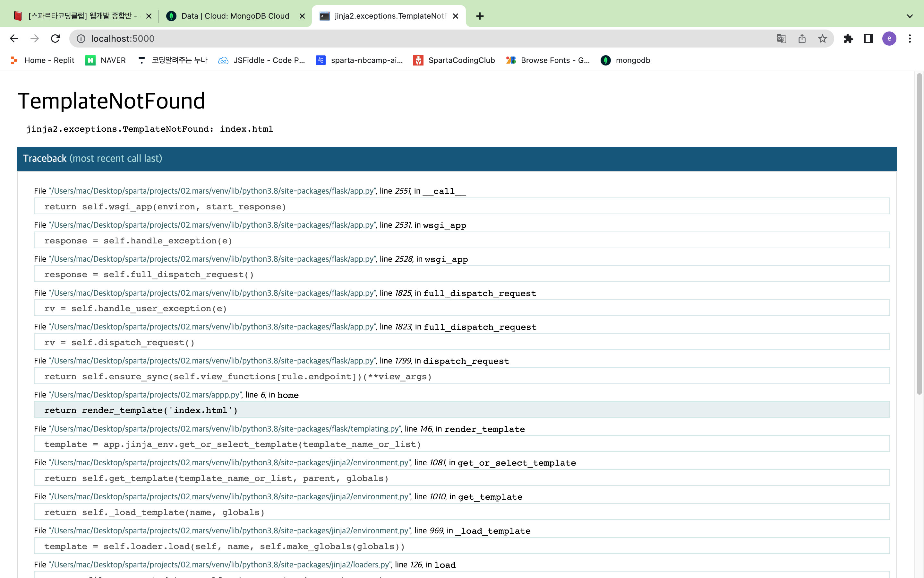Open the sparta-nbcamp-ai bookmark
Image resolution: width=924 pixels, height=578 pixels.
(x=359, y=60)
